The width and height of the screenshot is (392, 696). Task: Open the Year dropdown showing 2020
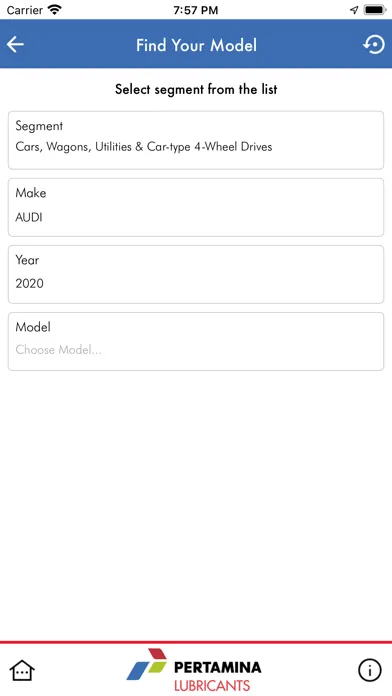tap(196, 274)
